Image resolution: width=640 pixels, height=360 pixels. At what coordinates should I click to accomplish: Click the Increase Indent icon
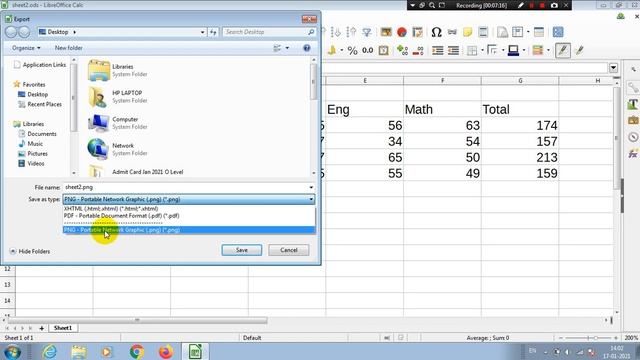[438, 50]
